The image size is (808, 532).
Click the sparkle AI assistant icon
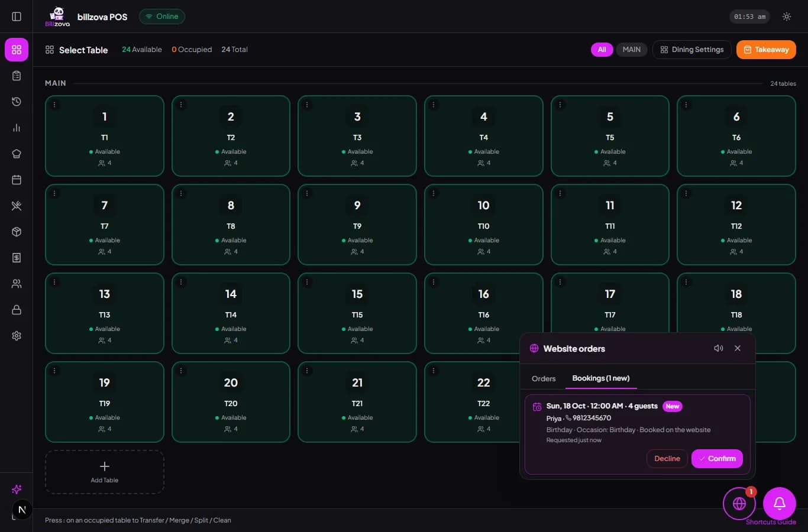point(17,489)
